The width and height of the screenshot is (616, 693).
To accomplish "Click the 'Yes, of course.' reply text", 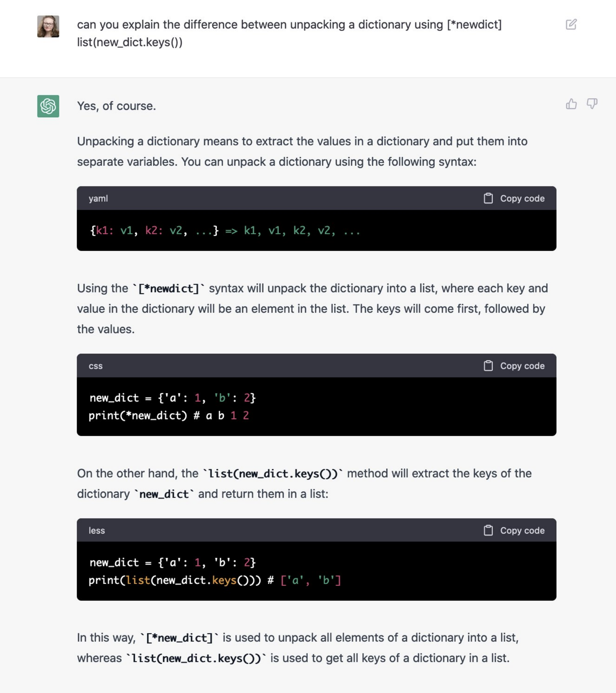I will click(117, 106).
